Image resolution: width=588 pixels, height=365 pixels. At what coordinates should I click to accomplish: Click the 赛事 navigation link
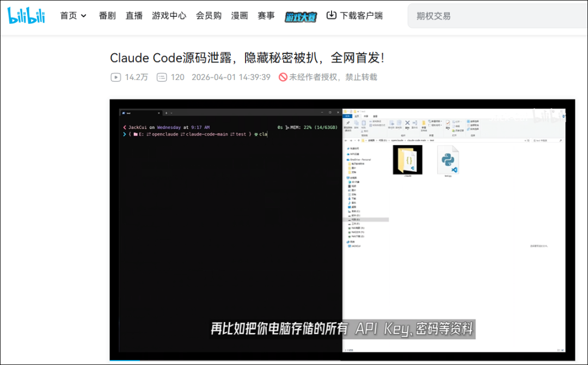(266, 16)
